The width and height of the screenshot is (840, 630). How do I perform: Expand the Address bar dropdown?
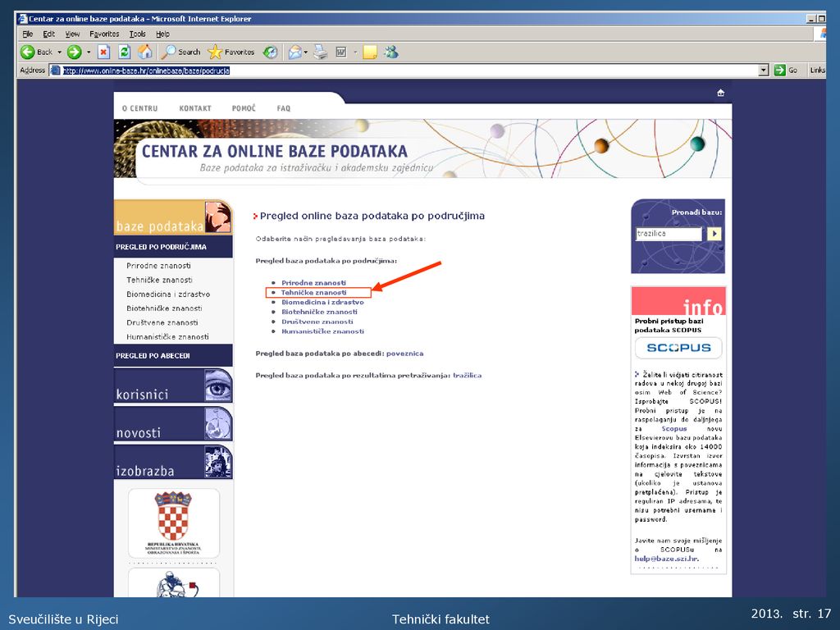(x=764, y=71)
